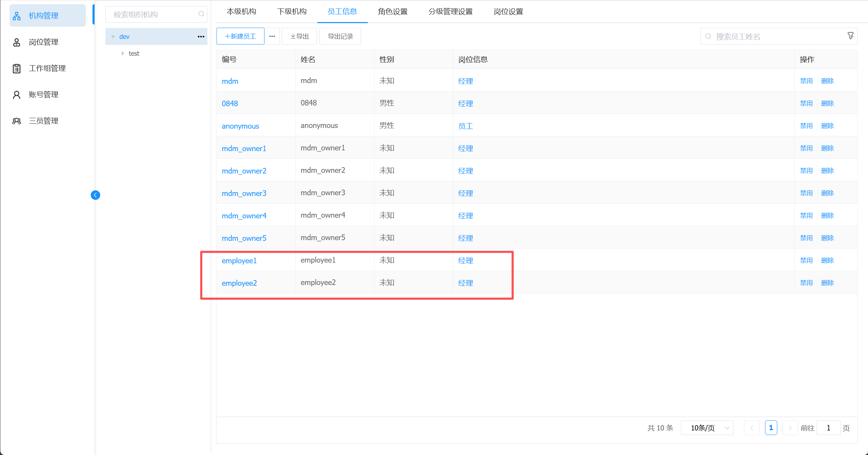Image resolution: width=868 pixels, height=455 pixels.
Task: Open the 10条/页 page size dropdown
Action: click(707, 428)
